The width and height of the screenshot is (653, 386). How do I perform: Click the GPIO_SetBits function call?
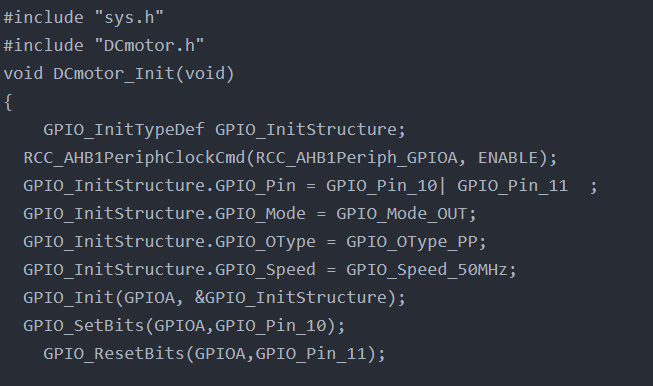point(184,326)
